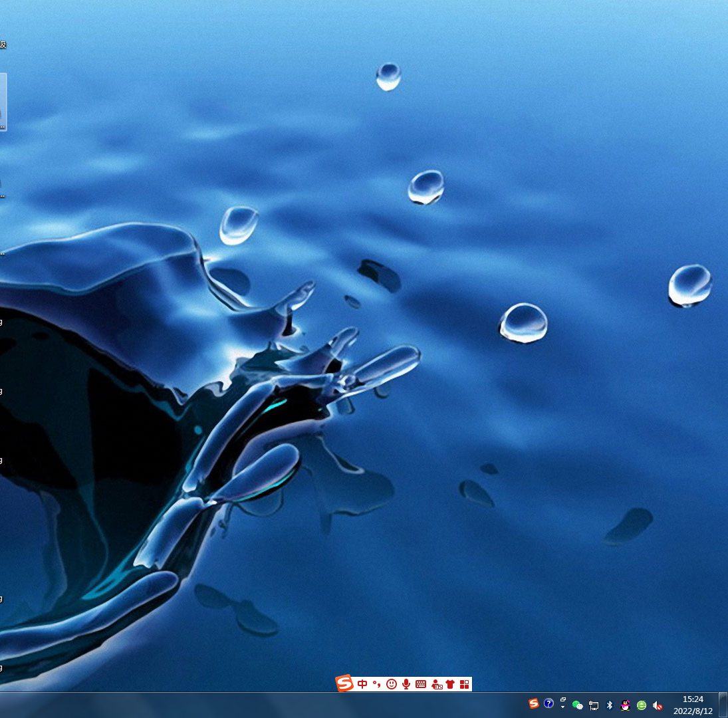Open the soft keyboard from Sogou bar

tap(421, 684)
